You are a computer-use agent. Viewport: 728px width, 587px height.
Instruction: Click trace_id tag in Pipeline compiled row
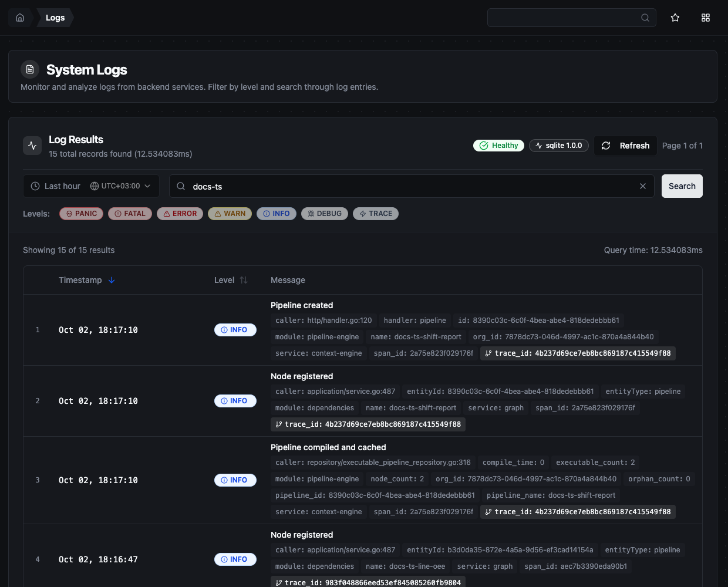578,512
